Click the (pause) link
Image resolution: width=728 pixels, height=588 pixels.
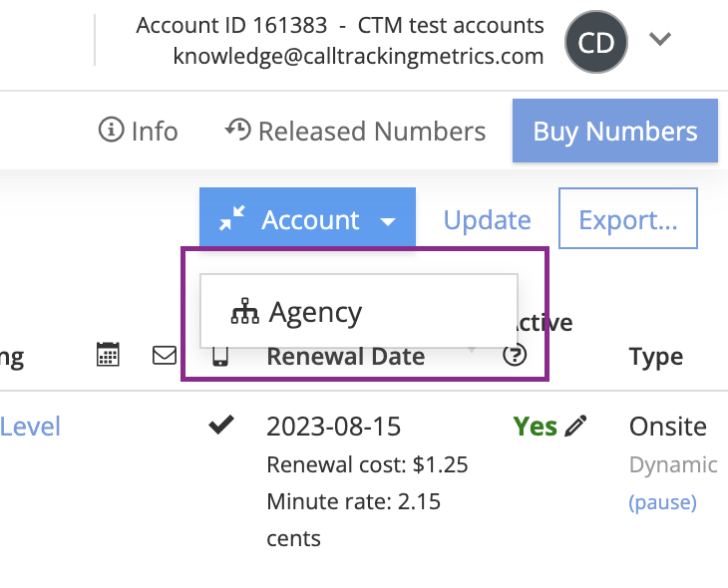pos(662,502)
